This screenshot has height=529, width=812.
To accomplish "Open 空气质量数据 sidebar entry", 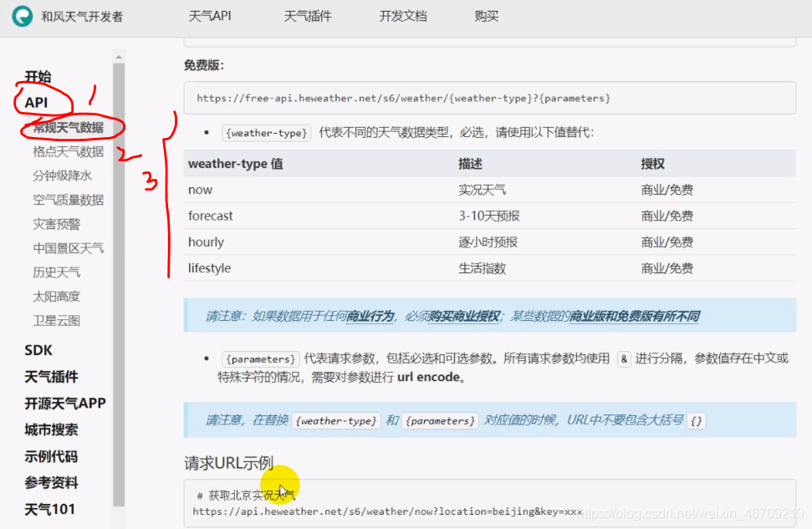I will click(x=69, y=200).
